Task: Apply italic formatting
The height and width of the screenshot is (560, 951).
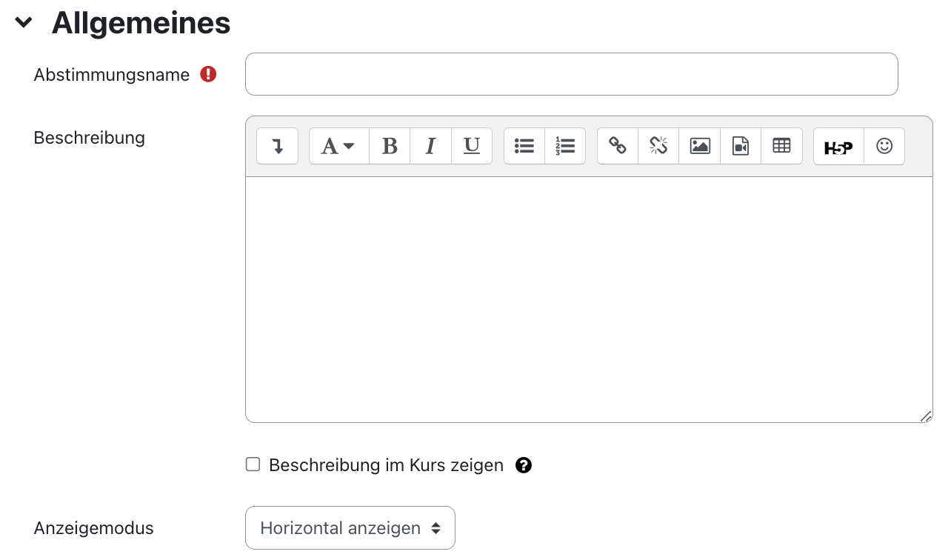Action: tap(430, 146)
